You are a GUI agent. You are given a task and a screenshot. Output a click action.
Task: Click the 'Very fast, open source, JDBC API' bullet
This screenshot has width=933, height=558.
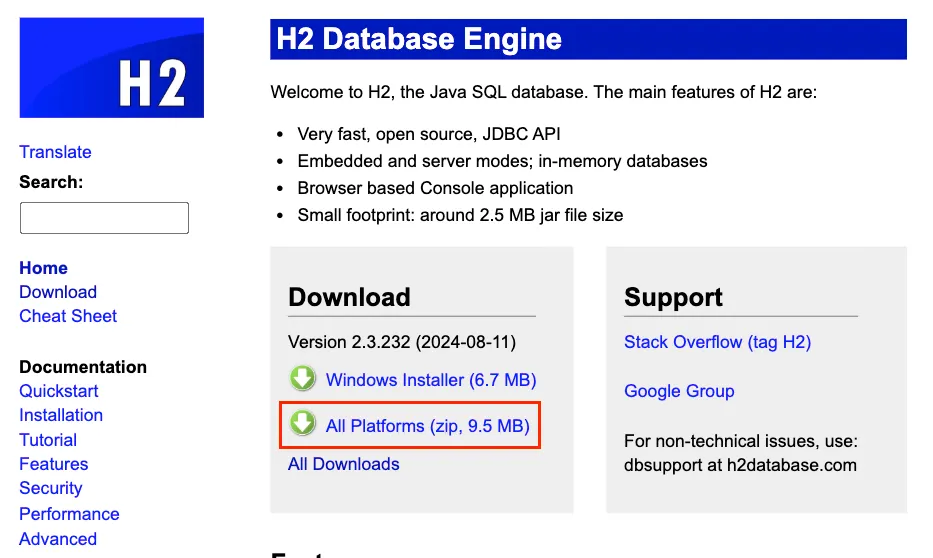429,134
